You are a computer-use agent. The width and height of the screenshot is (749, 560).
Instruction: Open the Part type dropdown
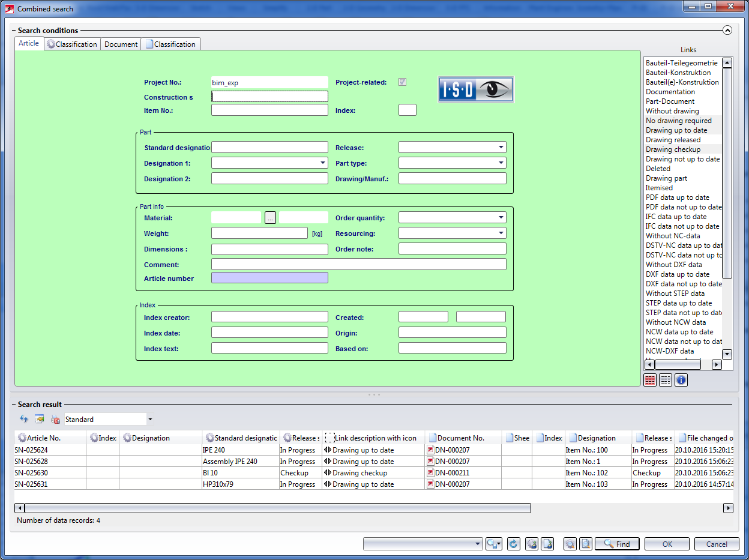pos(501,163)
